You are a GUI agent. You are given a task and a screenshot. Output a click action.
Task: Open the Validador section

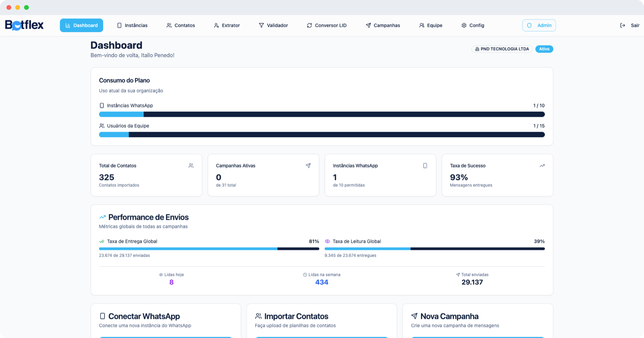[x=273, y=25]
